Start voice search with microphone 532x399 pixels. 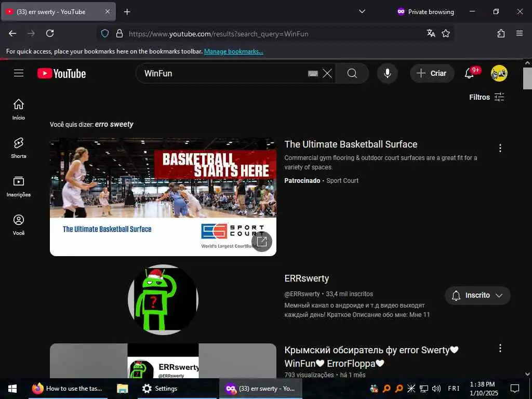[x=388, y=73]
